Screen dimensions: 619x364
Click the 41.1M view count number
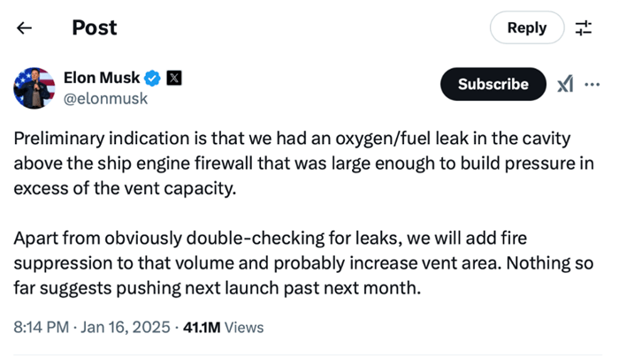(202, 327)
